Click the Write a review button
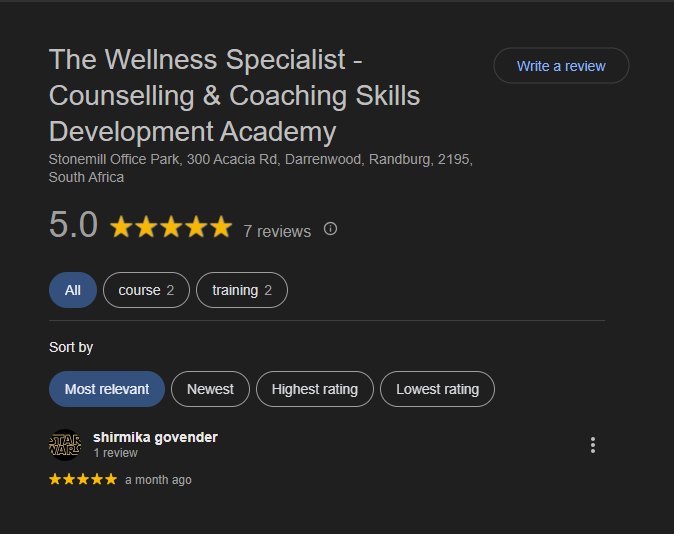 click(x=561, y=66)
